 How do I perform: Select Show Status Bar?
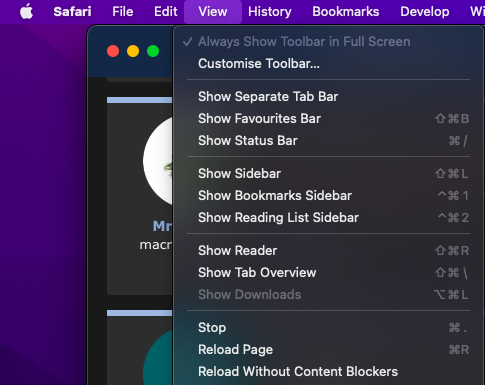click(x=328, y=141)
